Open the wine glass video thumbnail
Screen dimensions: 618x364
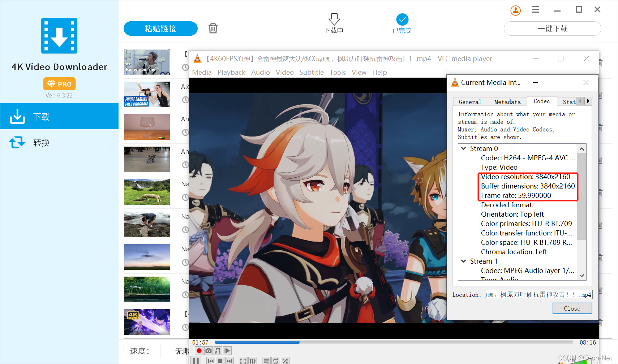tap(147, 127)
